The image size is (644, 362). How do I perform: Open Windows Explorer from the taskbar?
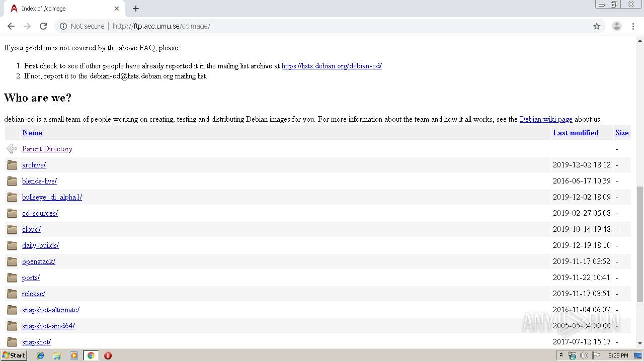[x=57, y=355]
